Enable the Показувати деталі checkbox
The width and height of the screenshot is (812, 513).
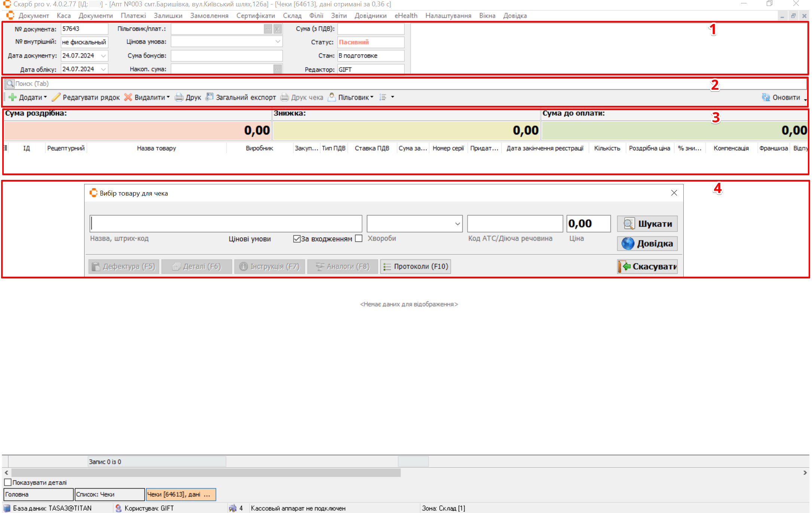pyautogui.click(x=8, y=482)
